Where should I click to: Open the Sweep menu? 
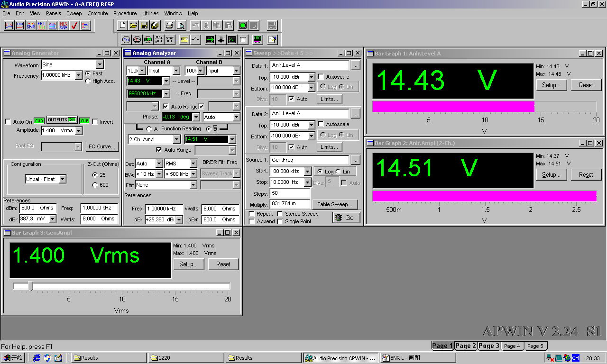74,13
